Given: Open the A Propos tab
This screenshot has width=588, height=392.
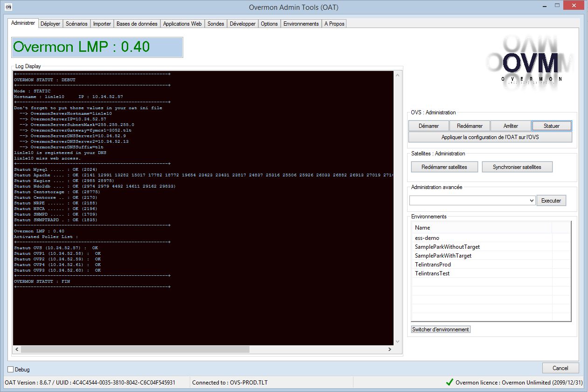Looking at the screenshot, I should pos(334,24).
